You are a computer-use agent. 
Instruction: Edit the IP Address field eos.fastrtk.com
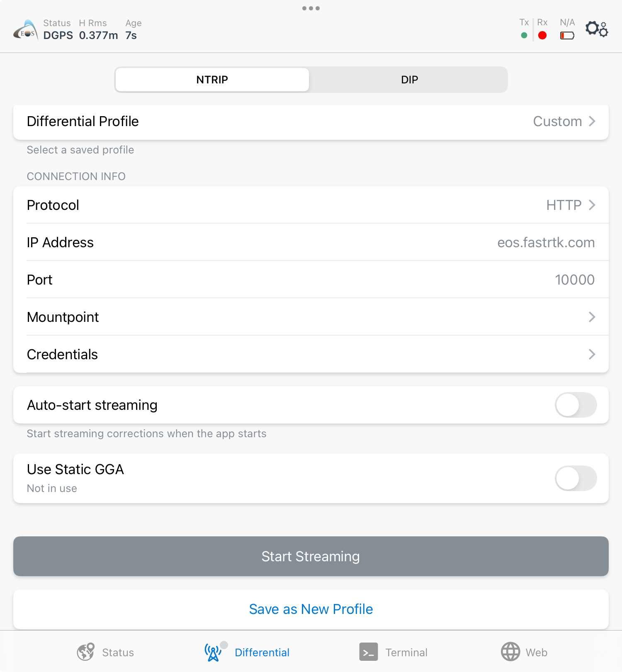point(311,242)
